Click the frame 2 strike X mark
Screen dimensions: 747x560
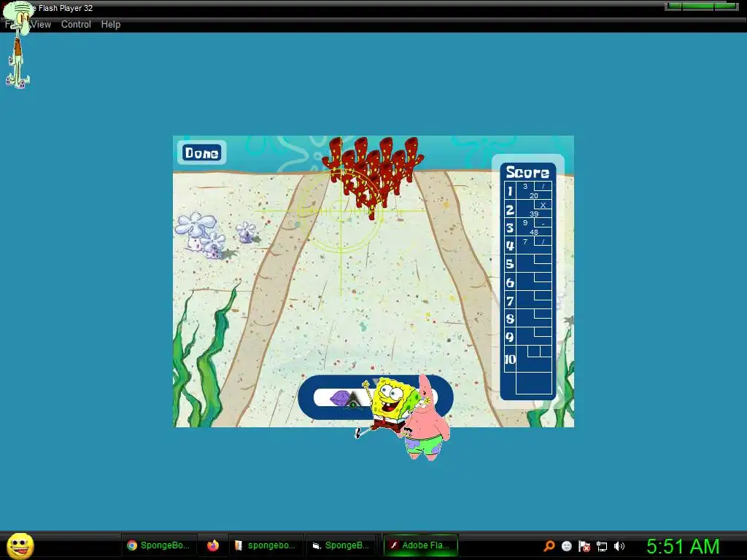coord(543,205)
